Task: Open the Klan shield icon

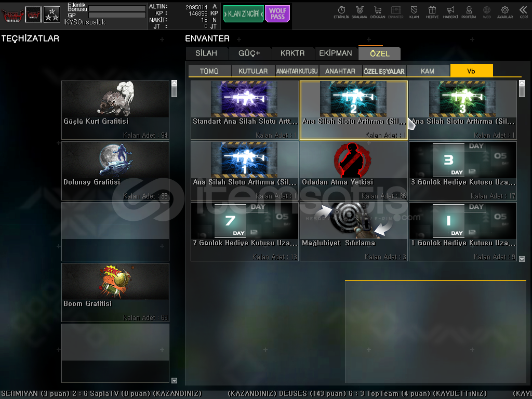Action: pos(414,12)
